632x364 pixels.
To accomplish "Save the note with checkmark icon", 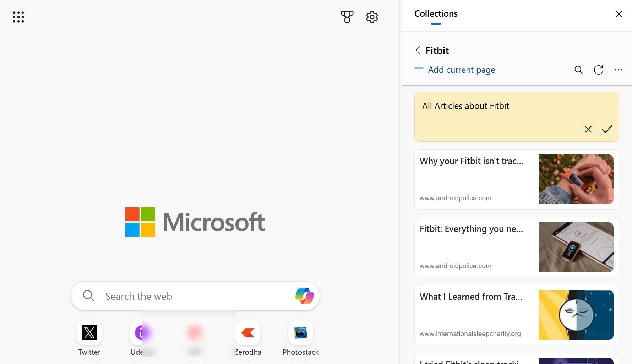I will 607,129.
